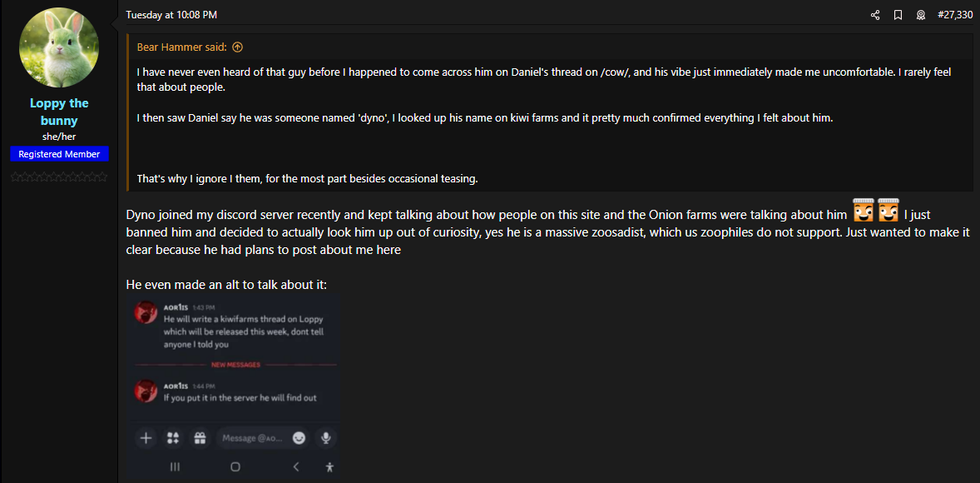Click the first smiley emoji in post
Viewport: 980px width, 483px height.
click(864, 211)
